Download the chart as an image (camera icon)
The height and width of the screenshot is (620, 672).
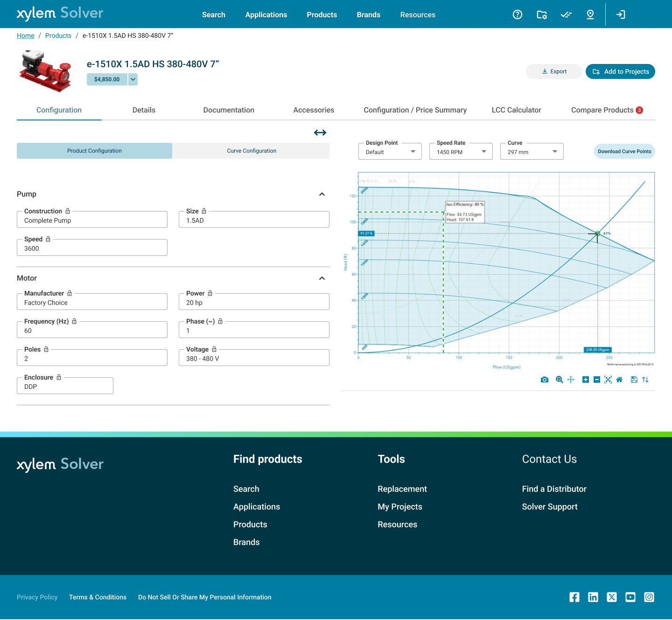[545, 380]
